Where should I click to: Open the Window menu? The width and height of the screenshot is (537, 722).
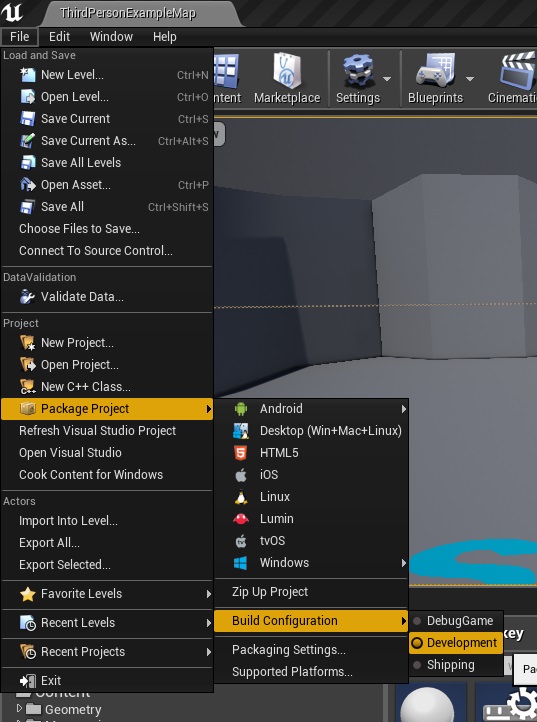[111, 36]
